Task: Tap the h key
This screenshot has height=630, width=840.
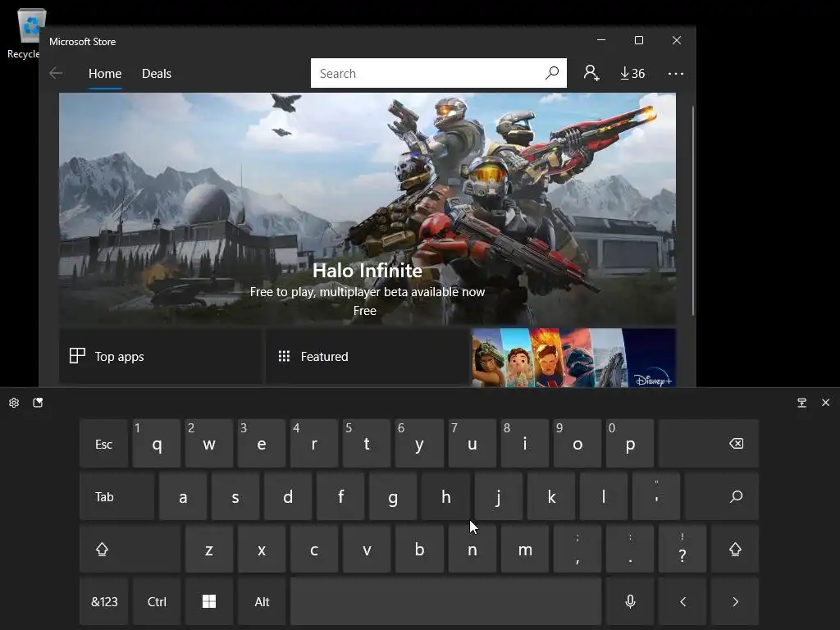Action: coord(445,496)
